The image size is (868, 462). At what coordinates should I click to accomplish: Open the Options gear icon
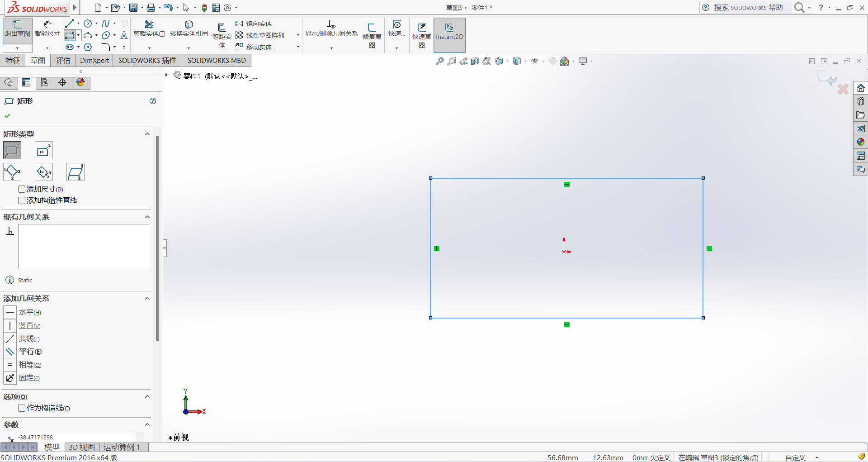(x=227, y=8)
